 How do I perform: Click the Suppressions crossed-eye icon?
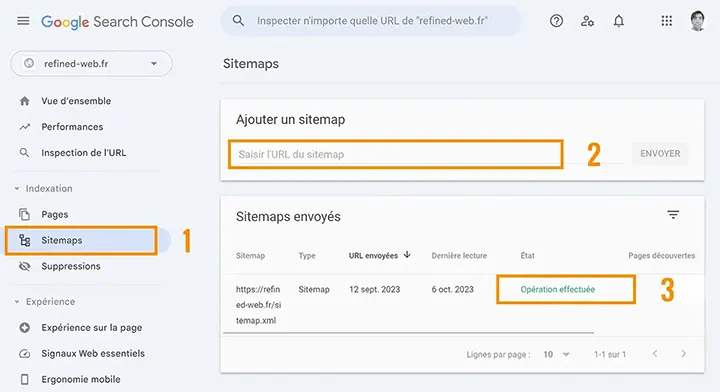click(x=25, y=266)
